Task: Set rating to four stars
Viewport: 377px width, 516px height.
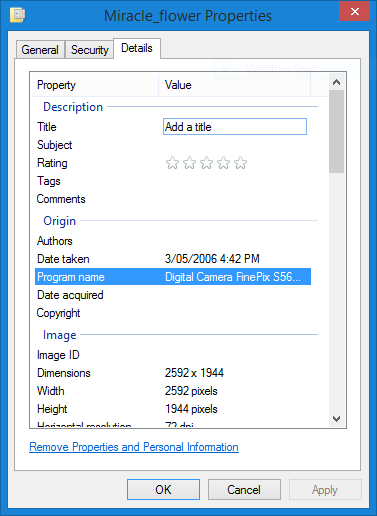Action: (x=223, y=163)
